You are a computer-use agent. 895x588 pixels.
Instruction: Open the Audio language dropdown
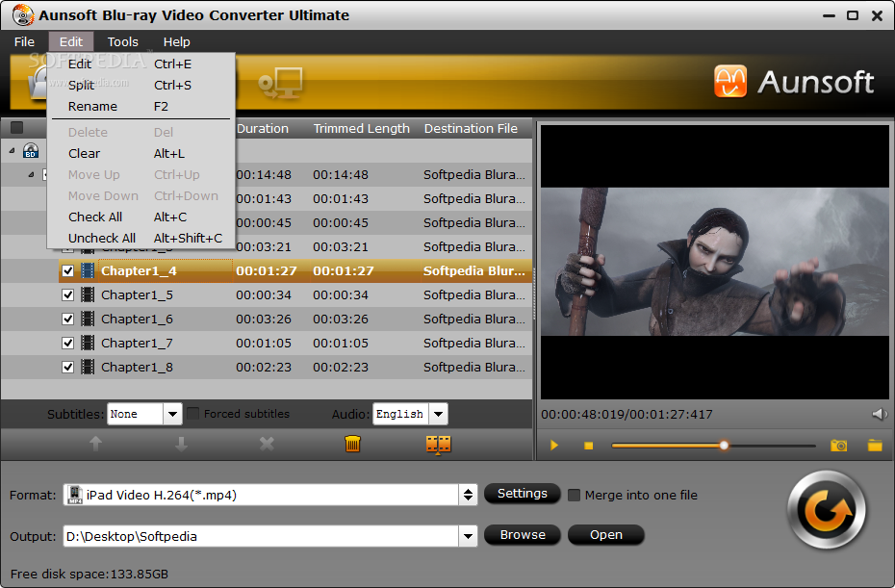coord(439,414)
